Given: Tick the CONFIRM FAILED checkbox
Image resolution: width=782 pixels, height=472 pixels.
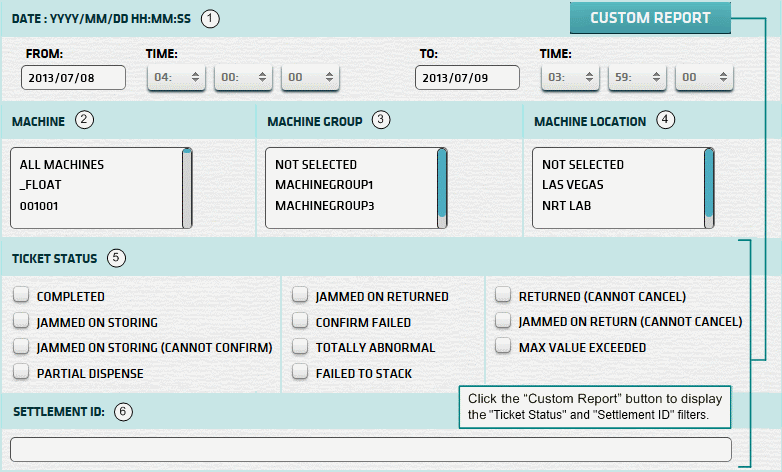Looking at the screenshot, I should [299, 322].
